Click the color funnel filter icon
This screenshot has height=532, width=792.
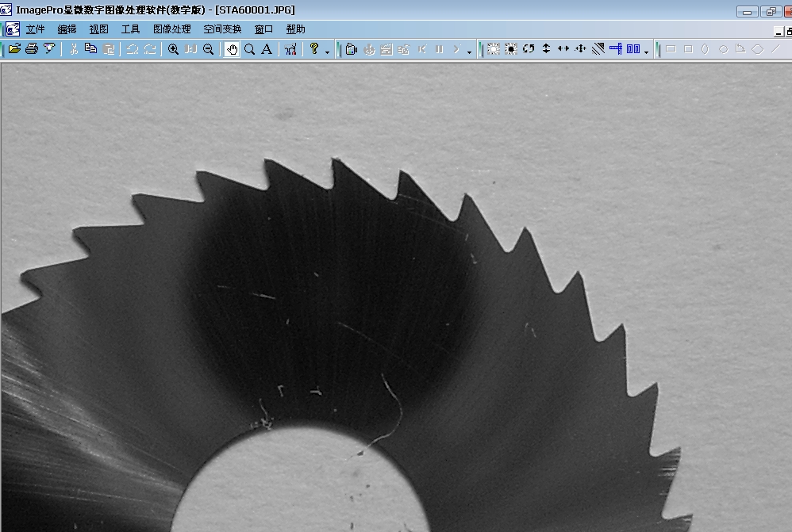click(49, 49)
